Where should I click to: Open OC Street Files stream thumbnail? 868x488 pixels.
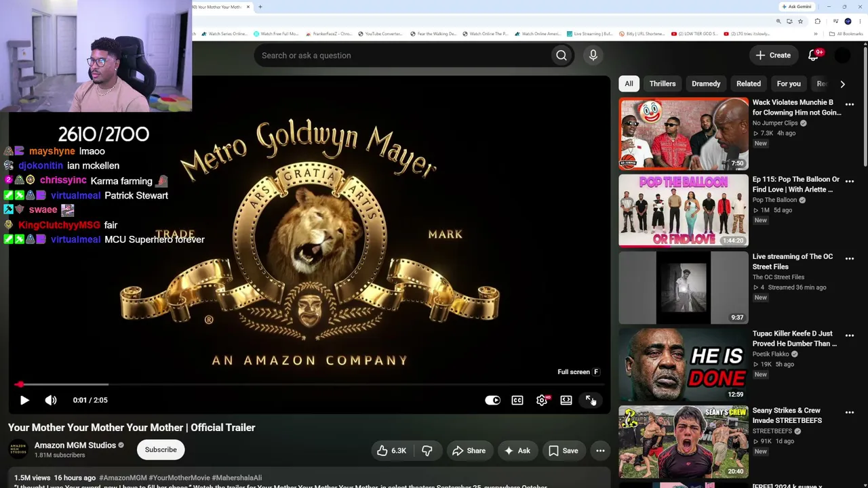pyautogui.click(x=684, y=288)
